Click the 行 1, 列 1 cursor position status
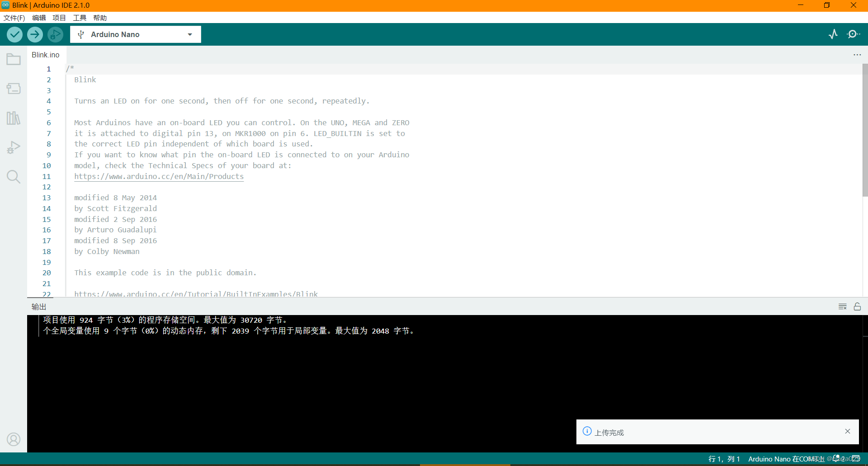Viewport: 868px width, 466px height. click(724, 459)
